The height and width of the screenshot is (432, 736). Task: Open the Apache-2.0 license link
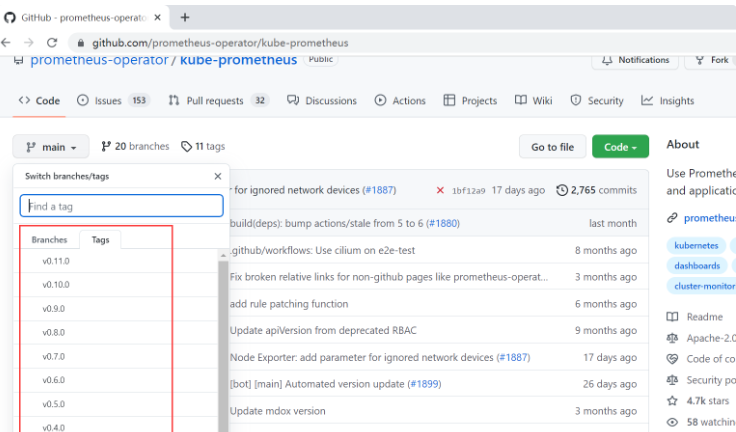pos(701,338)
